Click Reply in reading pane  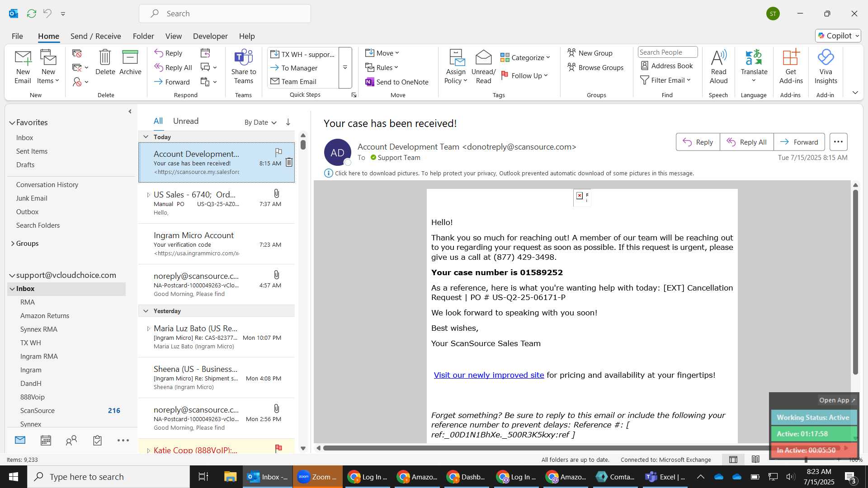tap(698, 142)
